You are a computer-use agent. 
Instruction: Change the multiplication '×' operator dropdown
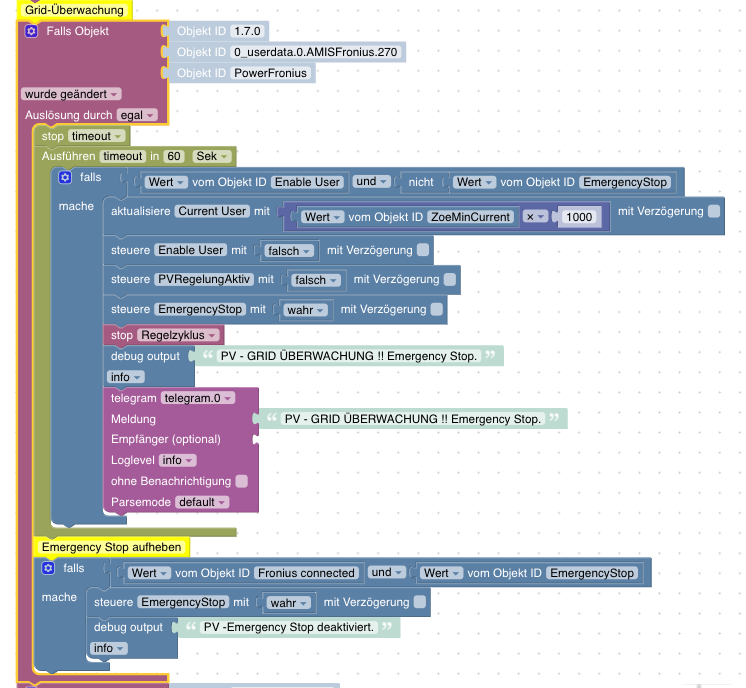(535, 217)
